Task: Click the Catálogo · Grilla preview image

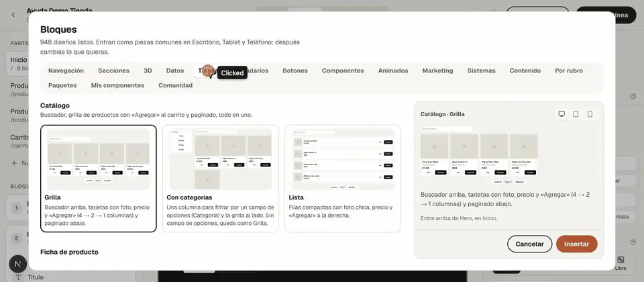Action: coord(479,155)
